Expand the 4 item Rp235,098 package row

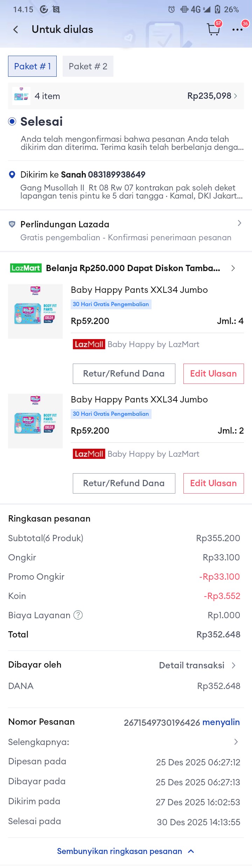(126, 96)
